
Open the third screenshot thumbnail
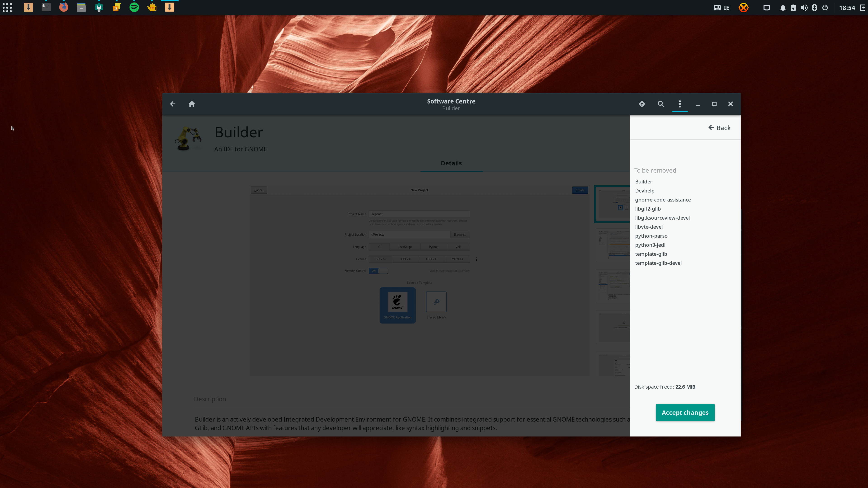point(613,286)
